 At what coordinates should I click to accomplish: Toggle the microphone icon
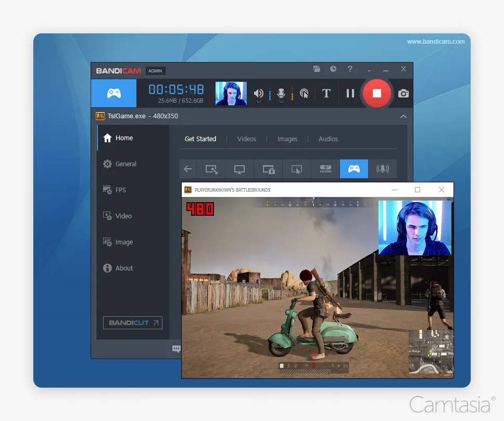(x=281, y=93)
